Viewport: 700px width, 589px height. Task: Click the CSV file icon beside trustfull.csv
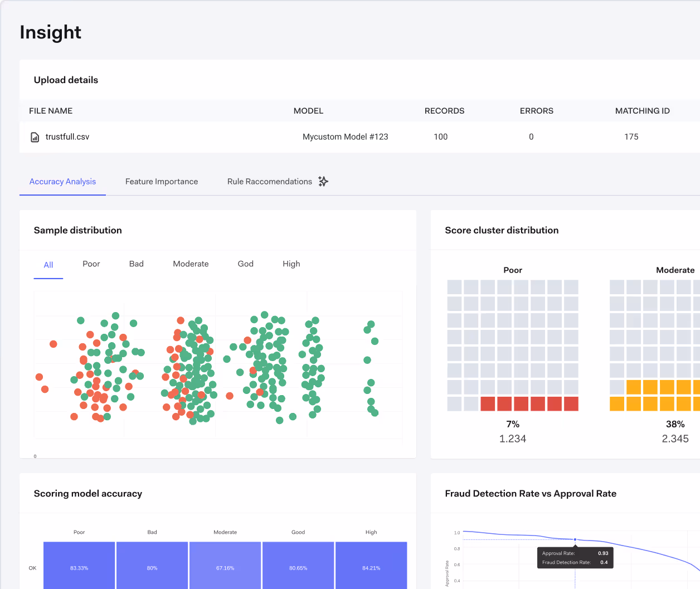pos(35,137)
